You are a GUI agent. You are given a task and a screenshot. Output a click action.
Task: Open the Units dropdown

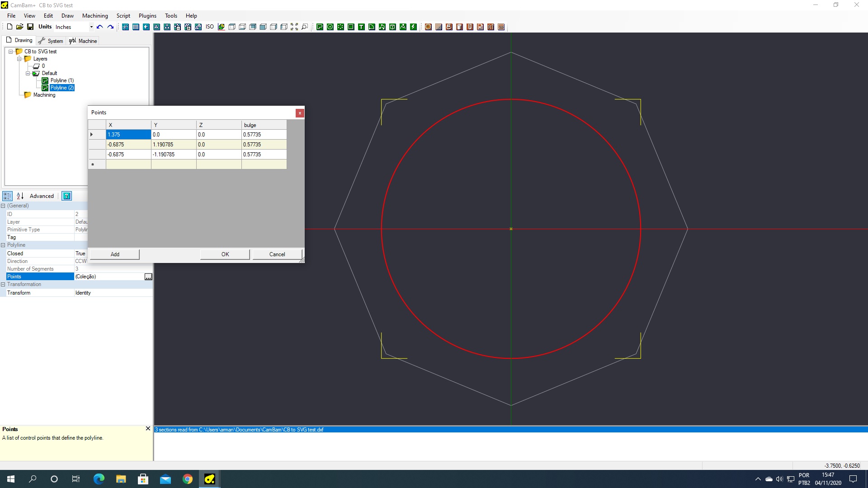(x=91, y=27)
